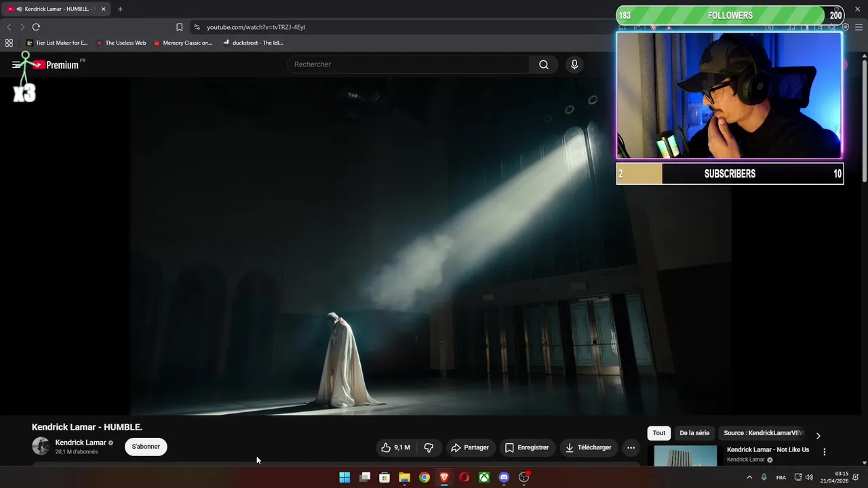868x488 pixels.
Task: Like the video (9,1 M thumbs up)
Action: (x=395, y=447)
